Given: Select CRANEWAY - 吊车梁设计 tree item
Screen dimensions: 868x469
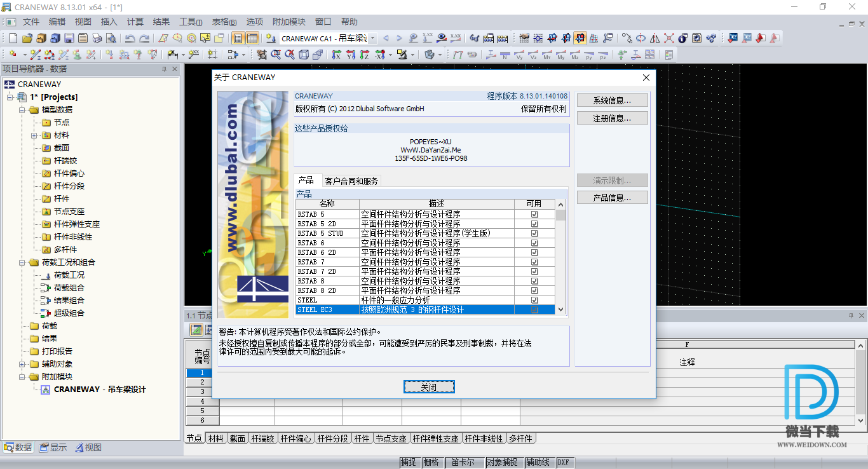Looking at the screenshot, I should coord(100,390).
